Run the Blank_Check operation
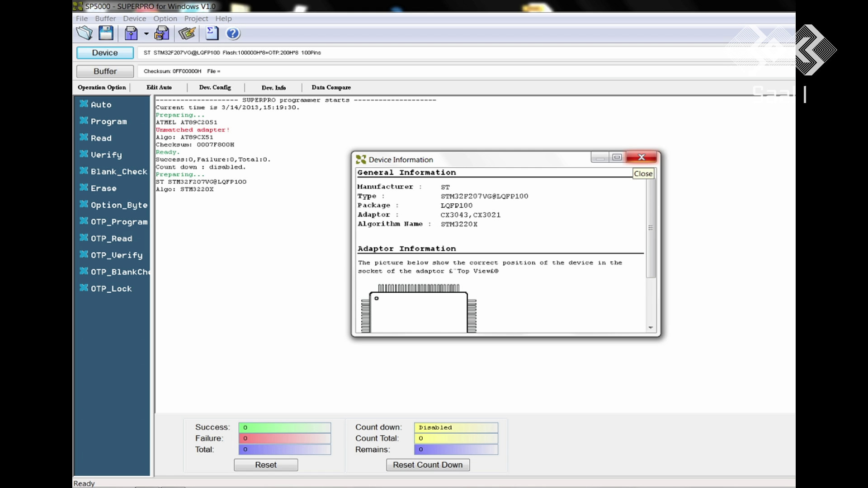Viewport: 868px width, 488px height. coord(113,171)
